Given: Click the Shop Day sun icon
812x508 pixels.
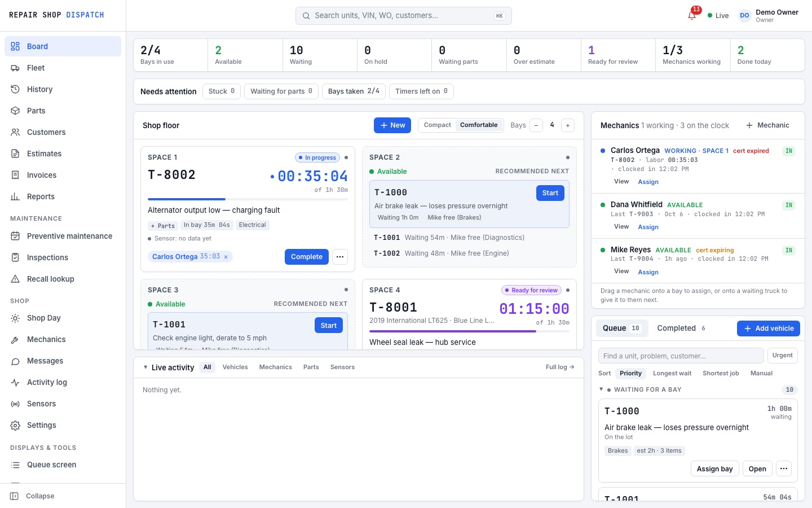Looking at the screenshot, I should click(15, 318).
